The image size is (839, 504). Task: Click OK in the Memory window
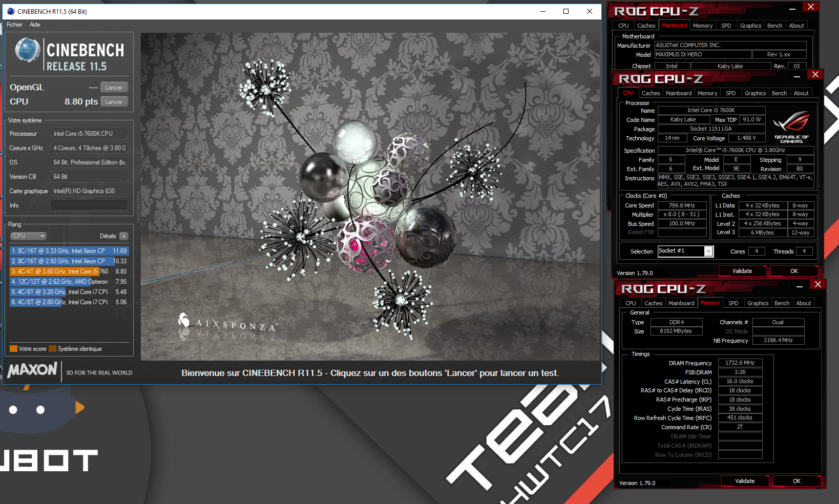tap(796, 481)
